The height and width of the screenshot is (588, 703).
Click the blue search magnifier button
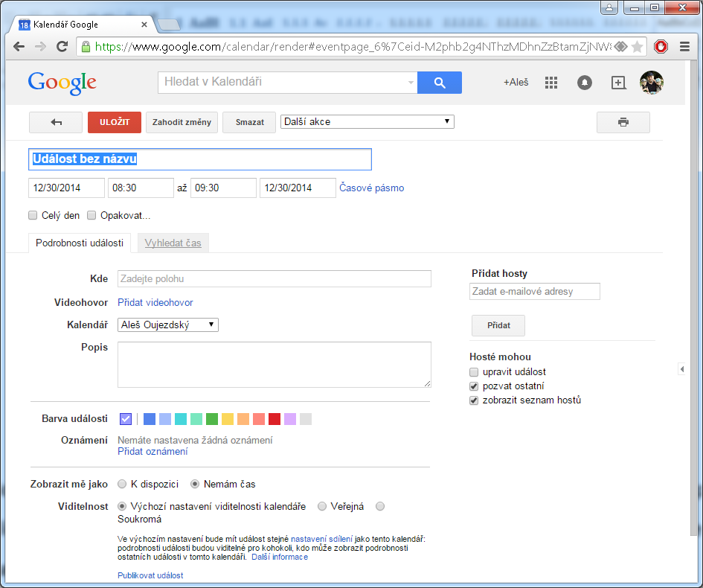(x=440, y=83)
